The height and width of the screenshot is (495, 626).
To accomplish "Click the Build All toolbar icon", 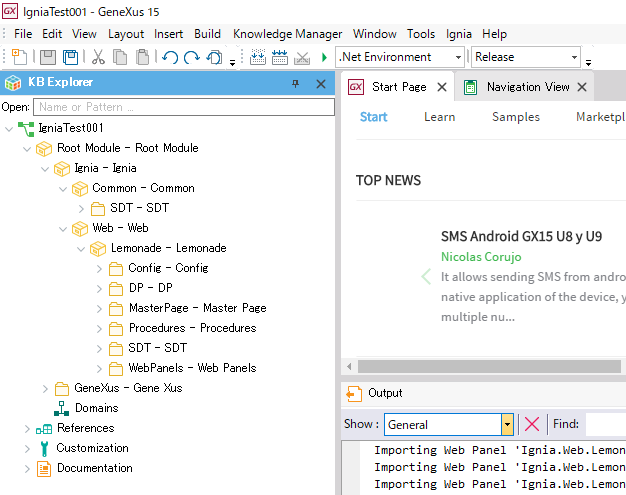I will click(258, 57).
